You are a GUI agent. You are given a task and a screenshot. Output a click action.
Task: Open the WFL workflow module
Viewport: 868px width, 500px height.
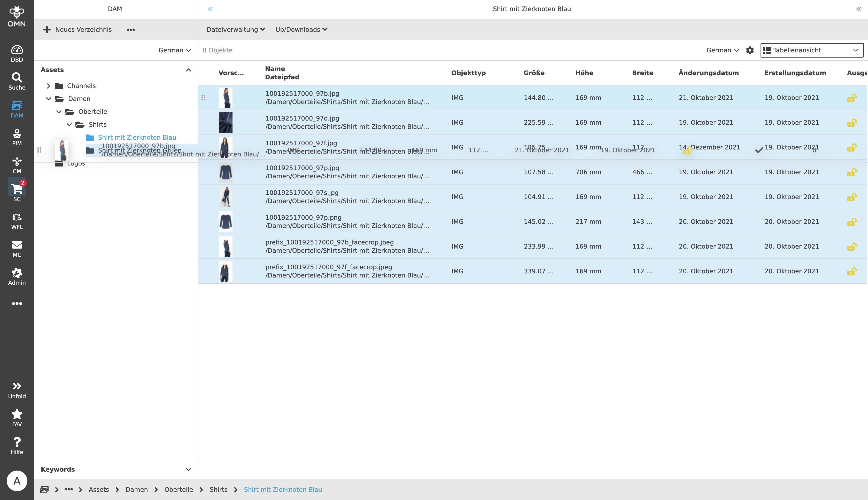[x=17, y=221]
